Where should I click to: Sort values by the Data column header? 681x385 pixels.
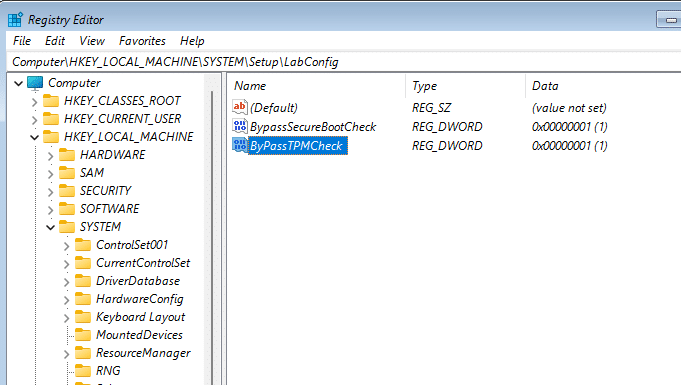click(x=603, y=86)
